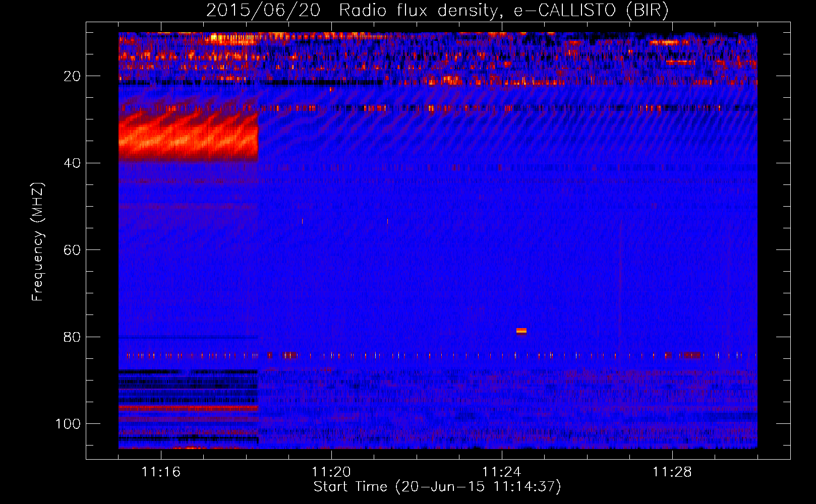
Task: Click the "Frequency (MHZ)" y-axis label
Action: point(38,242)
